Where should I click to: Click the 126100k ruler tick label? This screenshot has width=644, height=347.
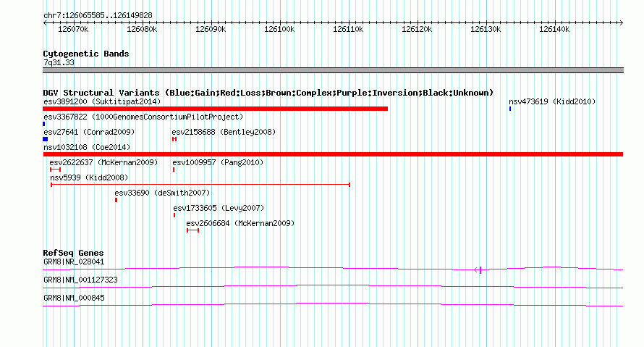click(279, 29)
